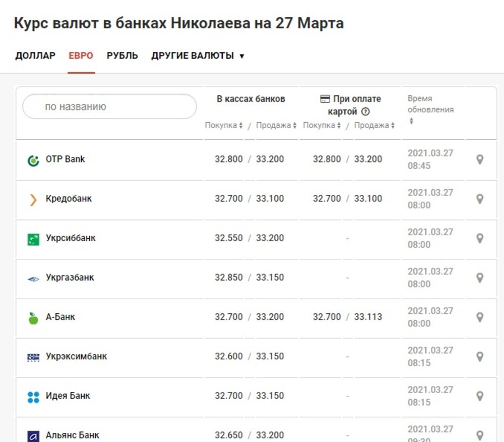Image resolution: width=504 pixels, height=442 pixels.
Task: Sort by card payment Продажа rate
Action: pos(374,125)
